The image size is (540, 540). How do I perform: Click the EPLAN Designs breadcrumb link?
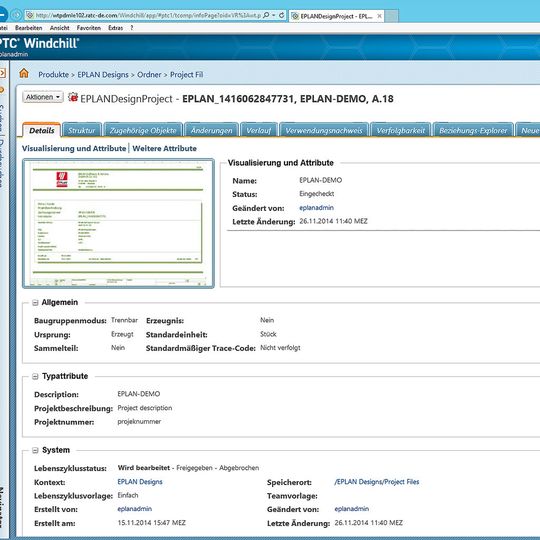point(103,74)
